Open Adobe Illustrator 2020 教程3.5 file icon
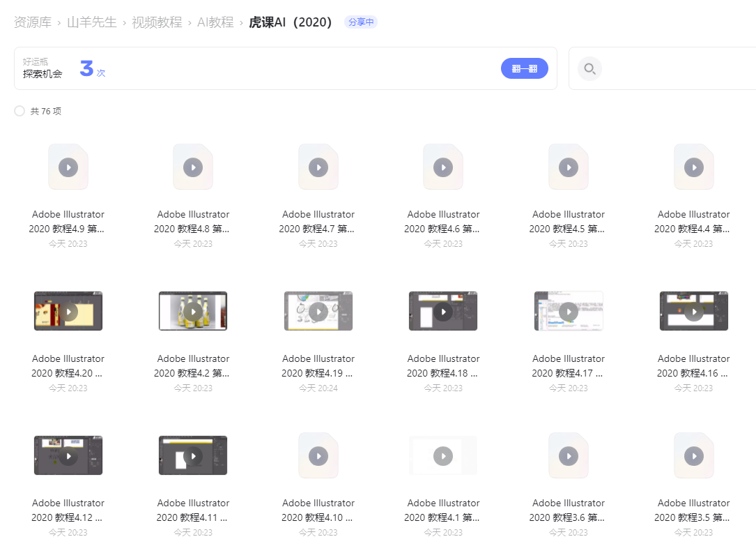 693,456
